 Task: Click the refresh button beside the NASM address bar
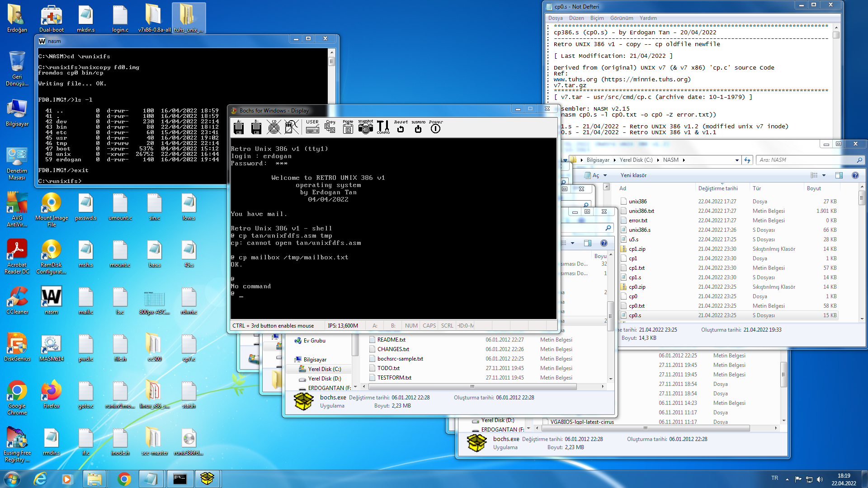[x=747, y=160]
